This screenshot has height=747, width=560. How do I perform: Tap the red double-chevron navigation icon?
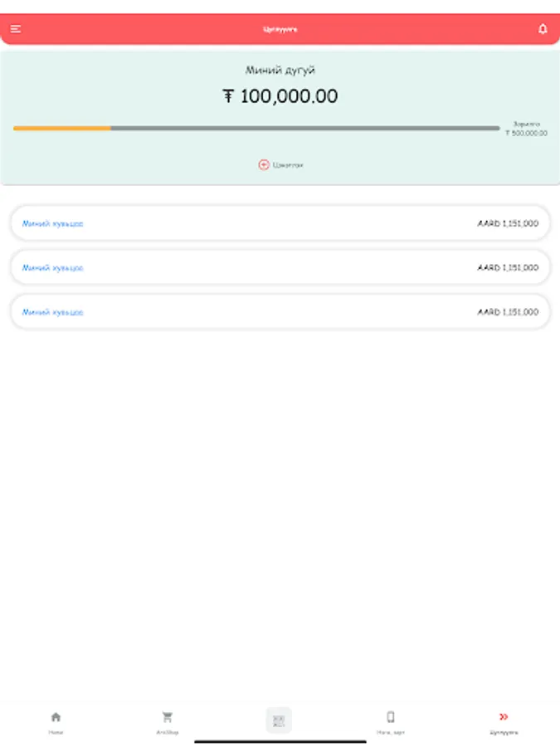504,716
